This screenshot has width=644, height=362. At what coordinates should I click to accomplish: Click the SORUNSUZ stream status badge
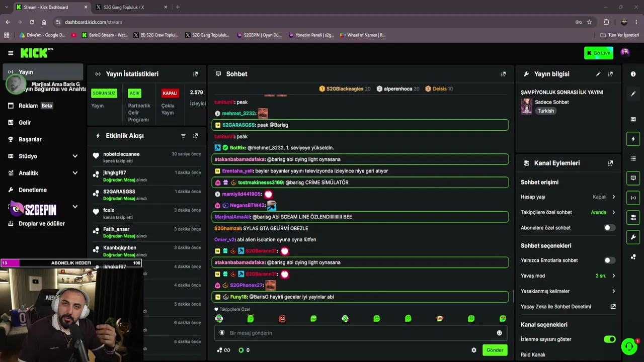[x=104, y=93]
